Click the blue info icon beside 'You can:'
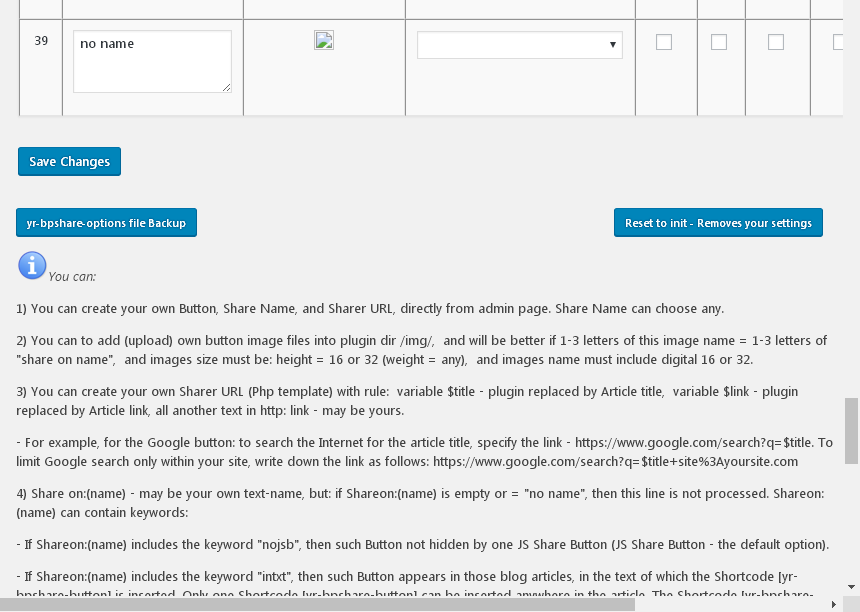The width and height of the screenshot is (860, 612). click(32, 265)
